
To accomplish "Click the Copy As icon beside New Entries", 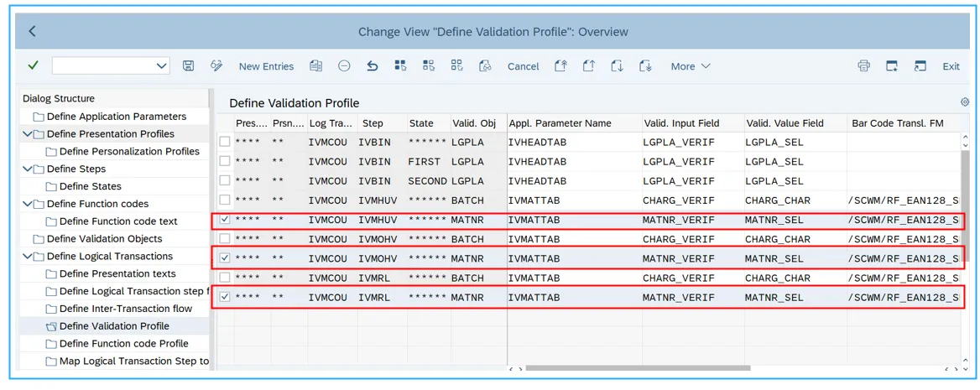I will (x=315, y=66).
